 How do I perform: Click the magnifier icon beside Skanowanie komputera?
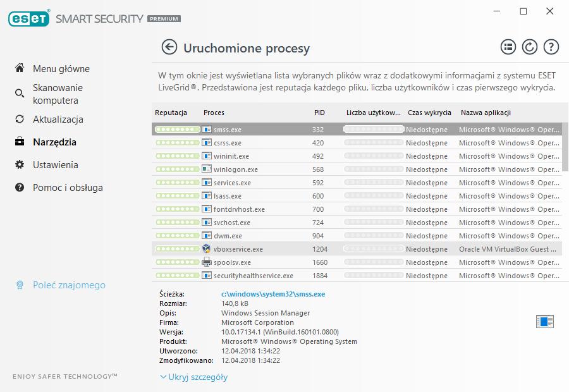(20, 94)
